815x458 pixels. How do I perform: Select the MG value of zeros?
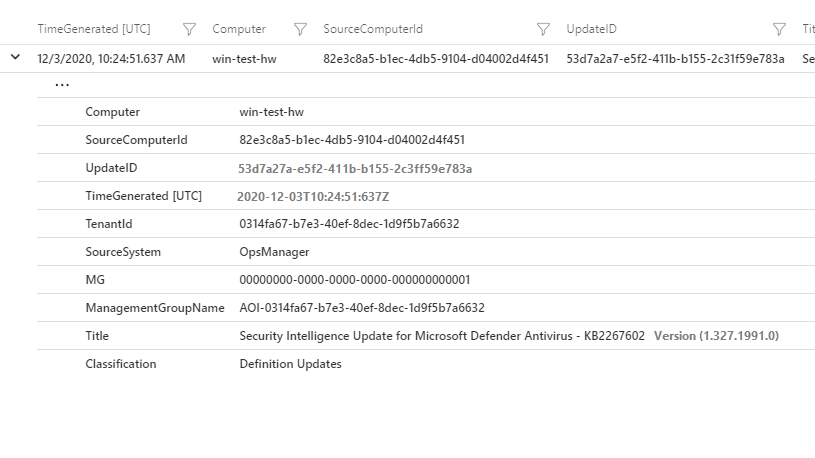(x=354, y=280)
